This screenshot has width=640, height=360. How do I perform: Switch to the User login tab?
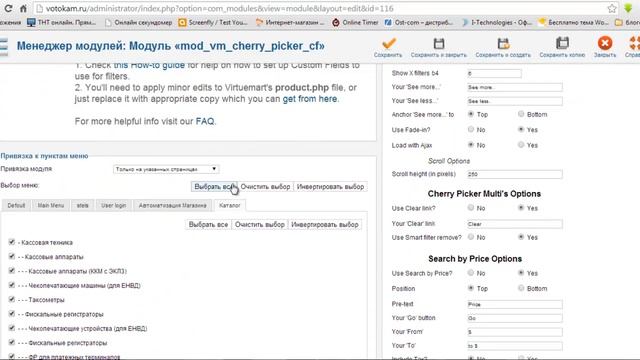point(113,205)
